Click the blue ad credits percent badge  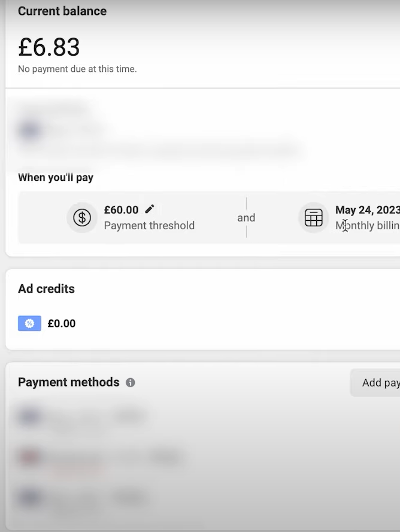[x=29, y=324]
